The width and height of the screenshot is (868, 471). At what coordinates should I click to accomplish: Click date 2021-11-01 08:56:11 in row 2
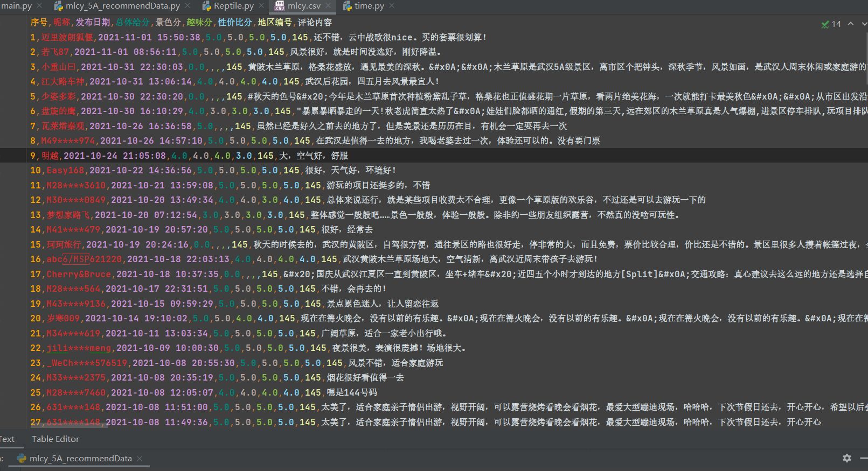click(126, 52)
